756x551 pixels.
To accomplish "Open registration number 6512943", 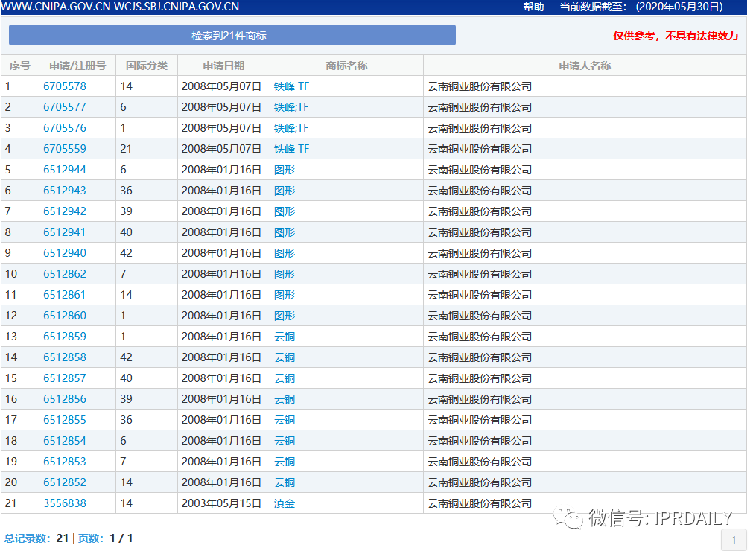I will point(65,191).
